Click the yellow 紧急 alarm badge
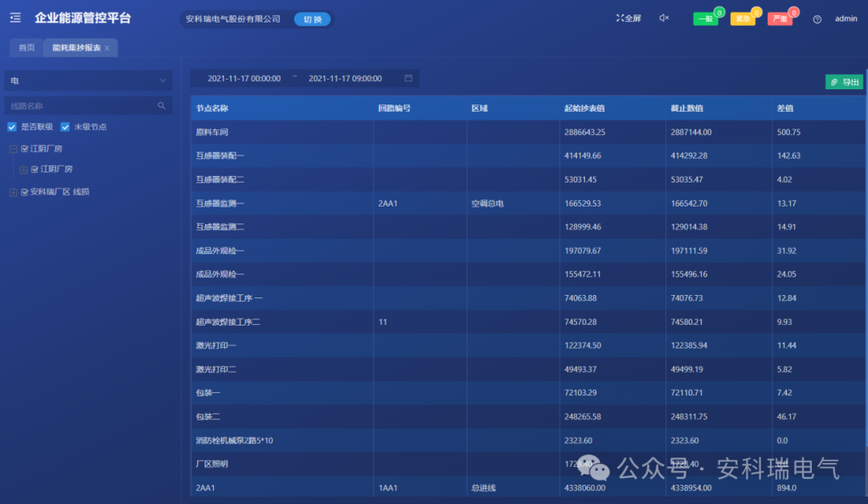868x504 pixels. tap(743, 18)
